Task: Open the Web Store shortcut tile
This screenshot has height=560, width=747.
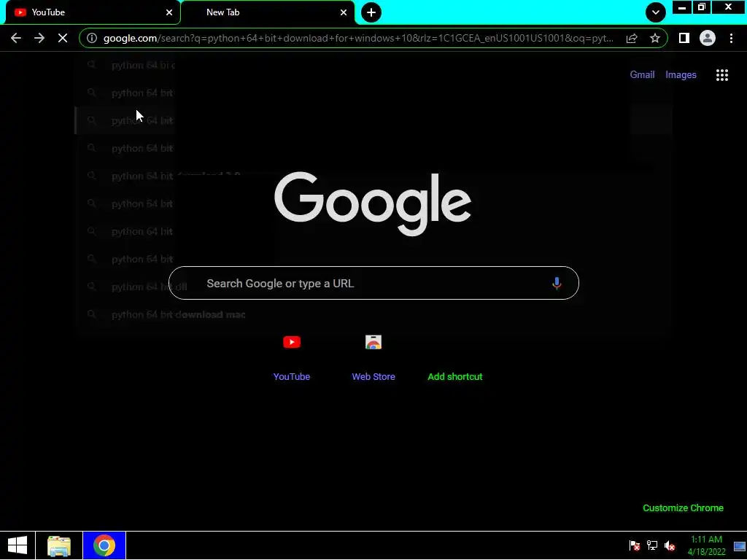Action: pos(373,357)
